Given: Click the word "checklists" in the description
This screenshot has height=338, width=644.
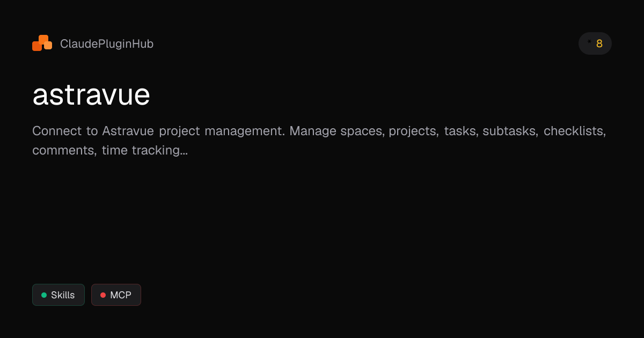Looking at the screenshot, I should click(574, 131).
